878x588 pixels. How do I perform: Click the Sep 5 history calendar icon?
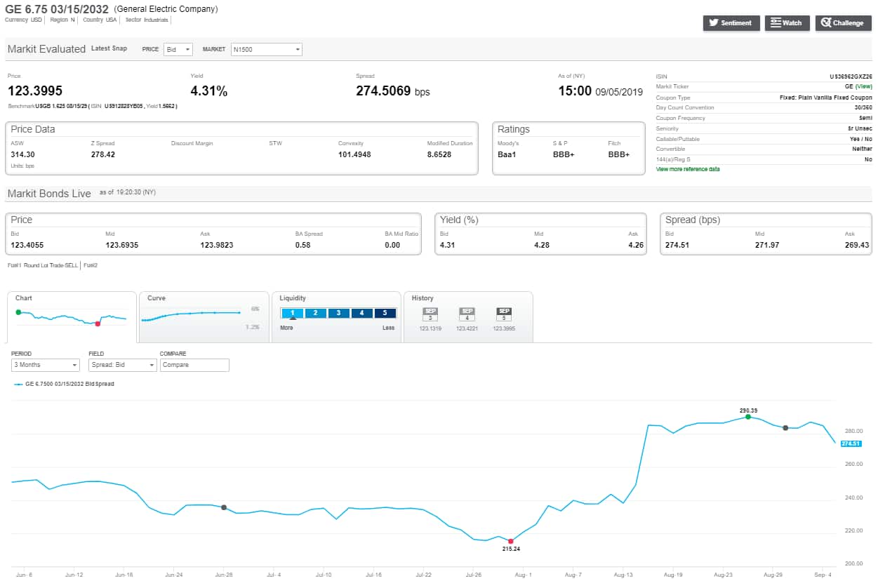[x=504, y=314]
